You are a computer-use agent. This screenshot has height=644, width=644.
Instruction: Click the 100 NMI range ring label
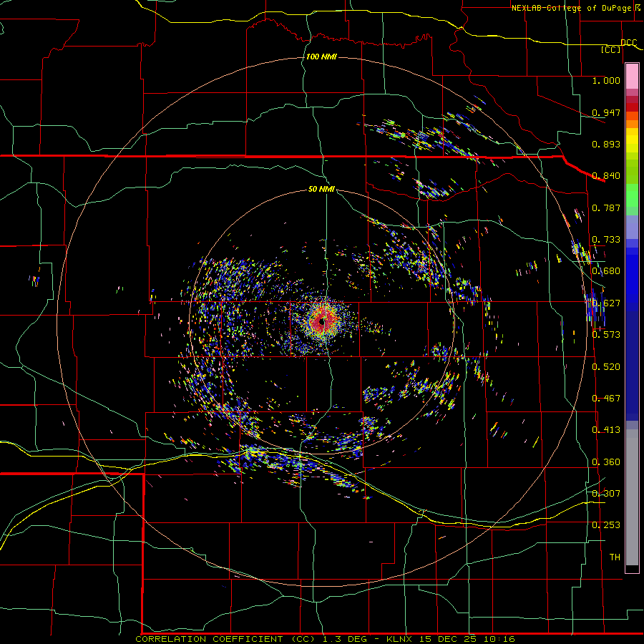(x=321, y=57)
